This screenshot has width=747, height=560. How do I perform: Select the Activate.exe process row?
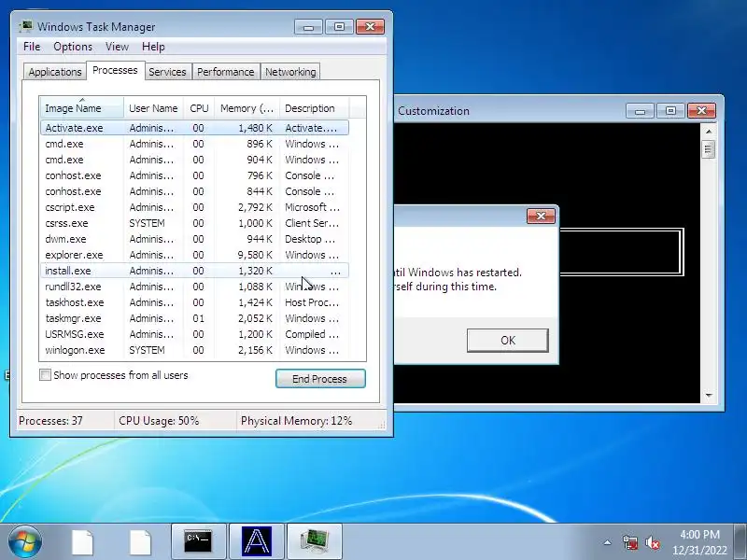(x=195, y=128)
